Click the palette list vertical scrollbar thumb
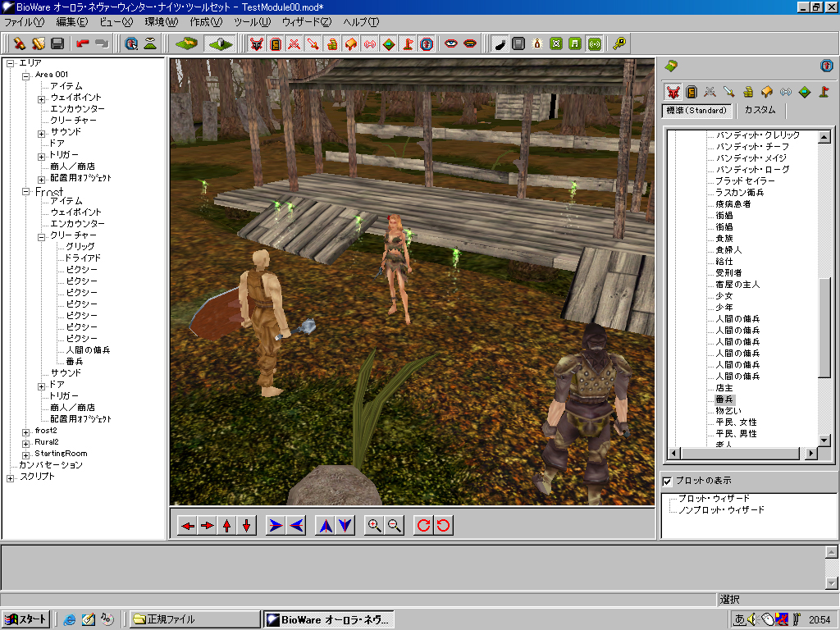840x630 pixels. [825, 328]
